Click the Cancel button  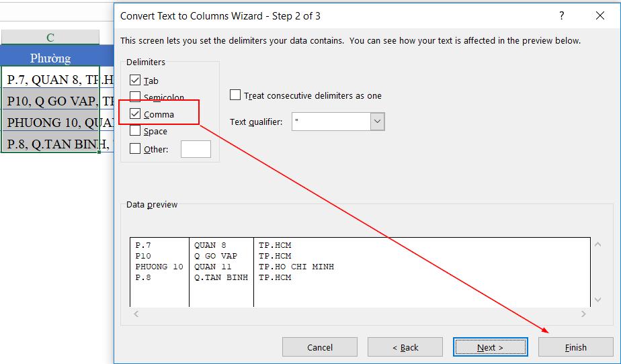[x=320, y=347]
